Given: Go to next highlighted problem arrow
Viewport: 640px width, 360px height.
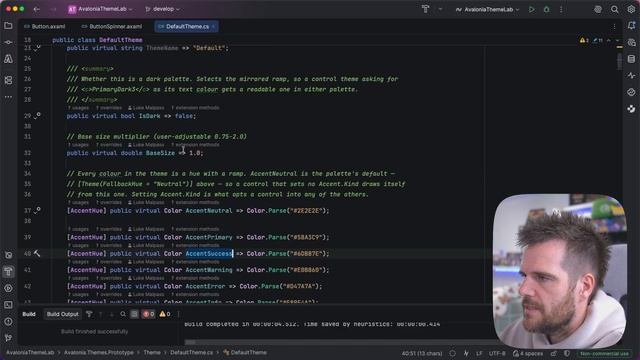Looking at the screenshot, I should pos(617,40).
